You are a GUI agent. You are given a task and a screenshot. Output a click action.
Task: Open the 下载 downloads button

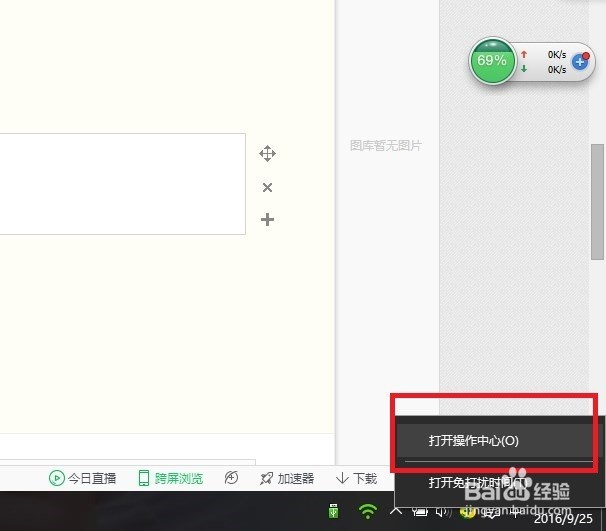point(356,478)
